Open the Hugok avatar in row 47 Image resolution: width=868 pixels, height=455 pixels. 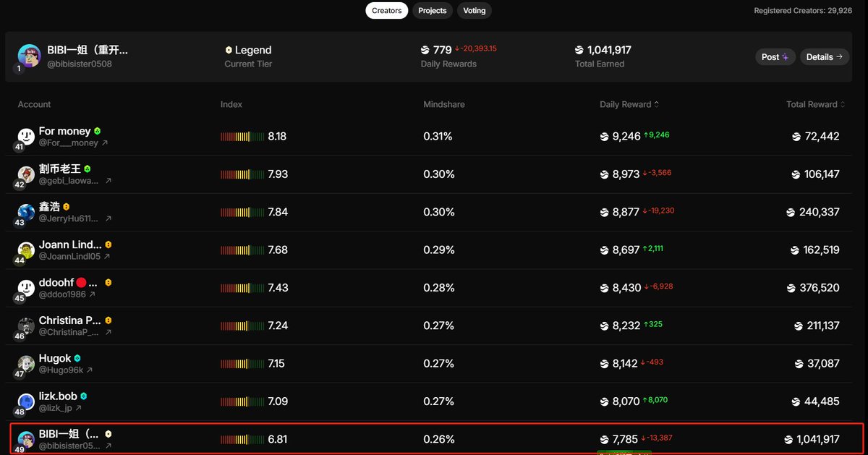[27, 363]
